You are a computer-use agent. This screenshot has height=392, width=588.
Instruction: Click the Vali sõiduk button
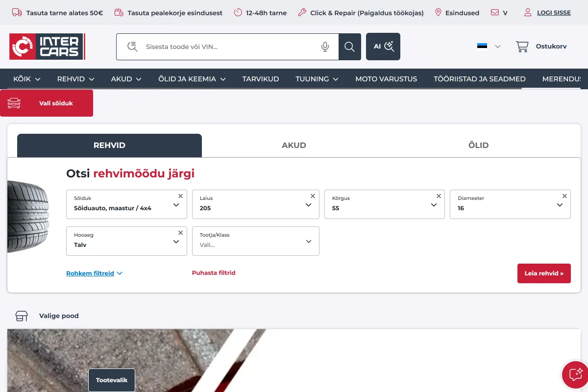(47, 103)
